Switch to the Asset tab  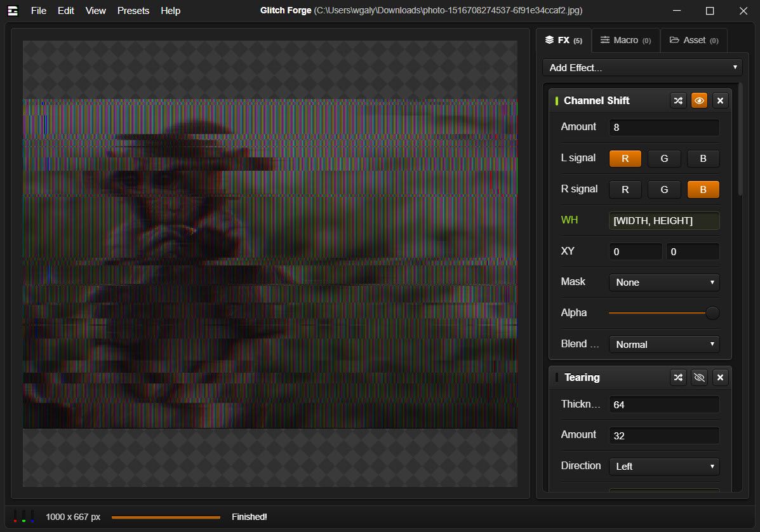pos(693,40)
